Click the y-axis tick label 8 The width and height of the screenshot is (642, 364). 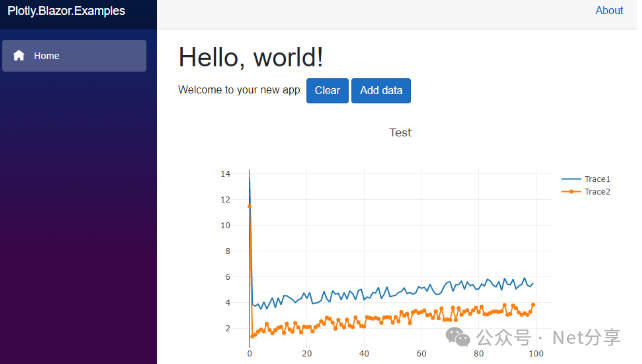(x=228, y=251)
